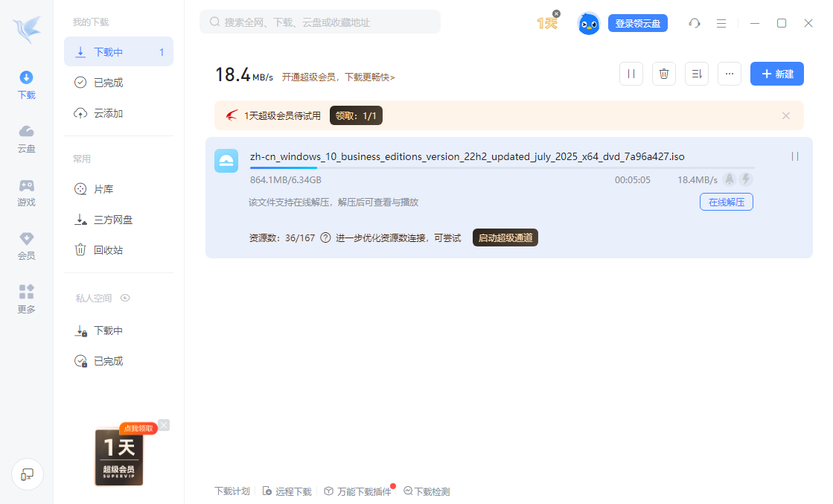Click the ISO file type icon
Image resolution: width=833 pixels, height=504 pixels.
click(226, 161)
